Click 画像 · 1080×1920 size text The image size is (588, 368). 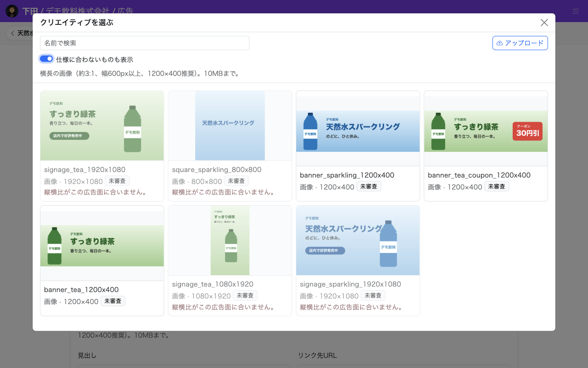(201, 296)
